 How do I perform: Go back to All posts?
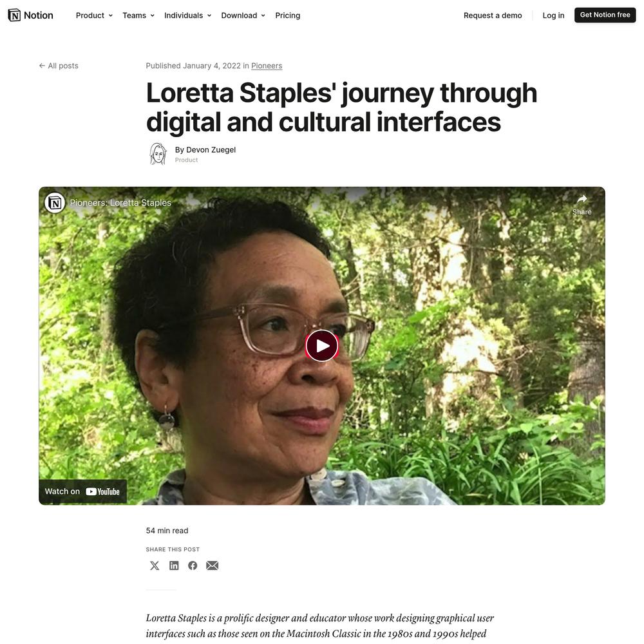pos(59,66)
